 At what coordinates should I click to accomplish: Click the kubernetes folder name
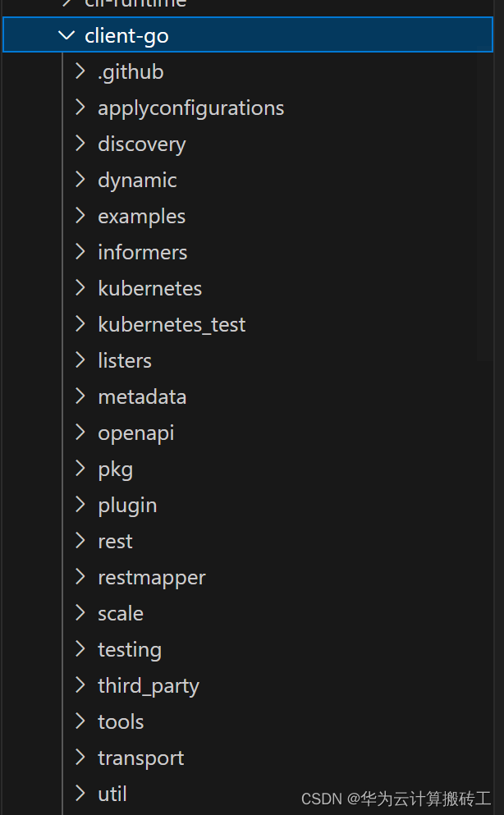149,288
